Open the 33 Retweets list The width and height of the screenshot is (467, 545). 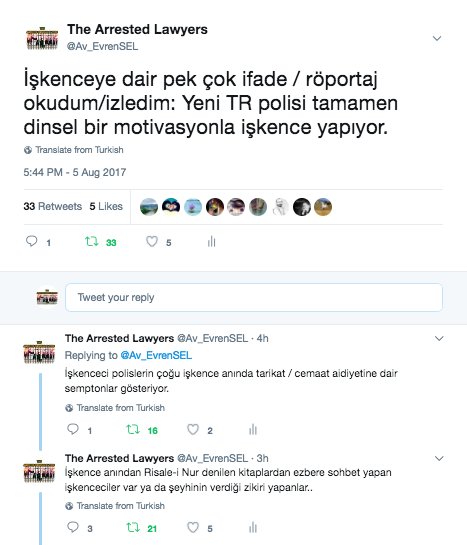click(52, 206)
